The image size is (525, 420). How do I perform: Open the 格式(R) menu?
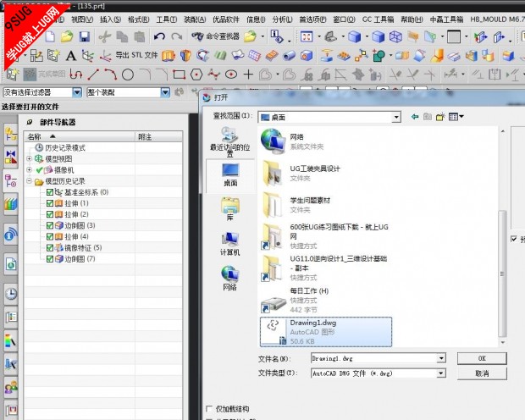[x=139, y=19]
